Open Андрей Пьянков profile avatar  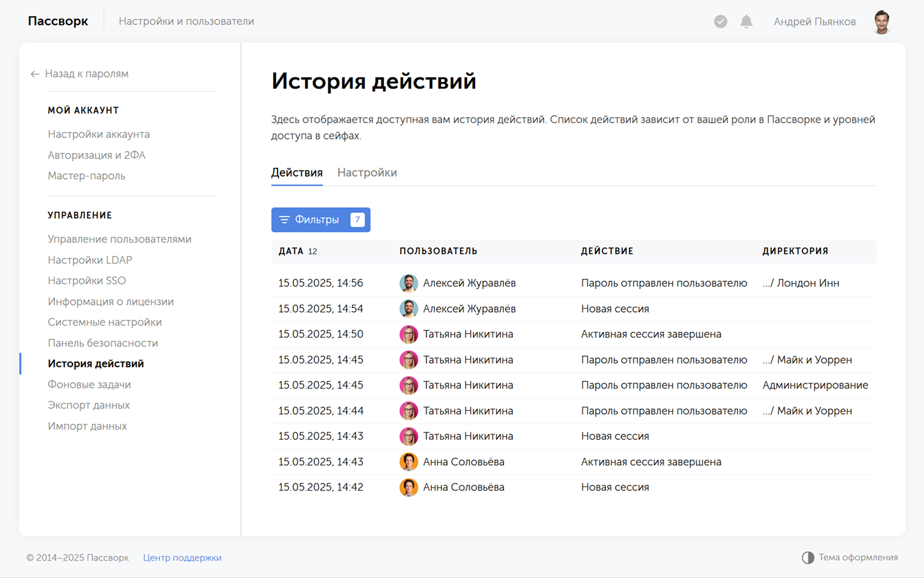tap(882, 22)
